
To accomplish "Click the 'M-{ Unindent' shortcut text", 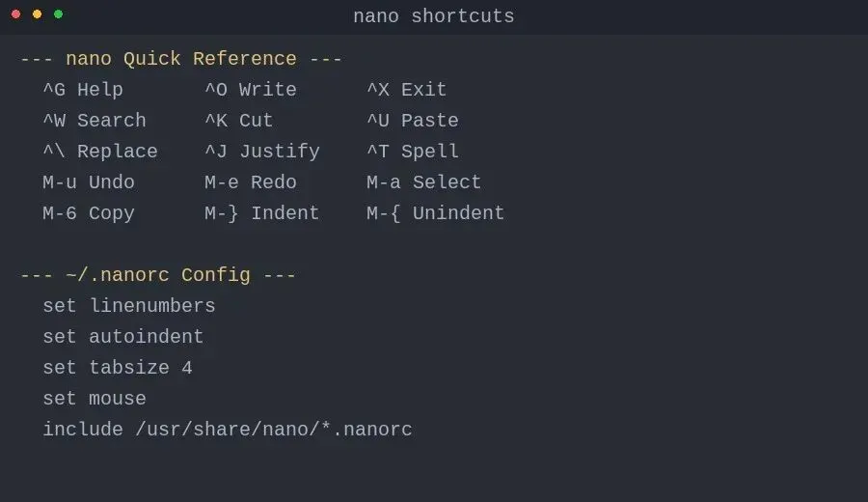I will click(436, 213).
